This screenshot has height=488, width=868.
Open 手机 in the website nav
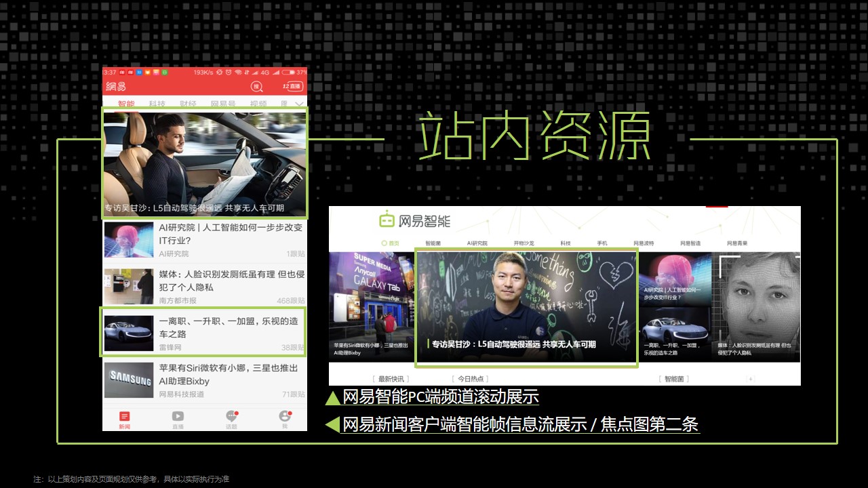pos(602,243)
